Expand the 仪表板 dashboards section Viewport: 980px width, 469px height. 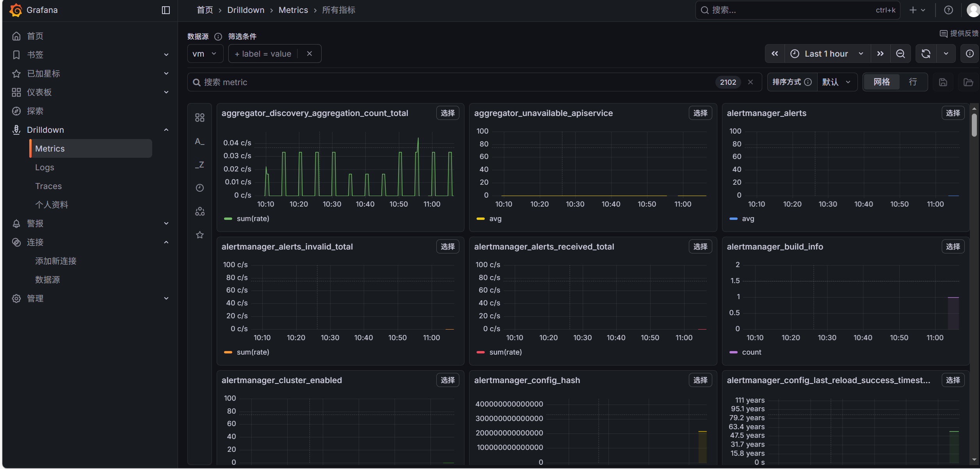click(166, 93)
